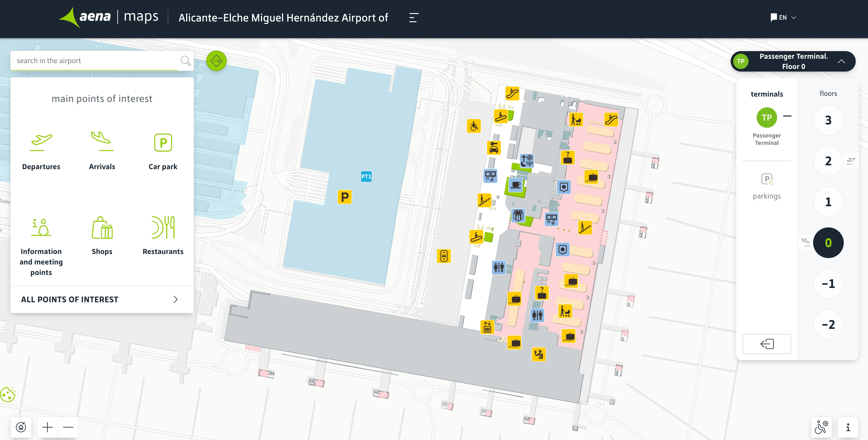Open the hamburger menu in the header
Viewport: 868px width, 440px height.
coord(413,18)
